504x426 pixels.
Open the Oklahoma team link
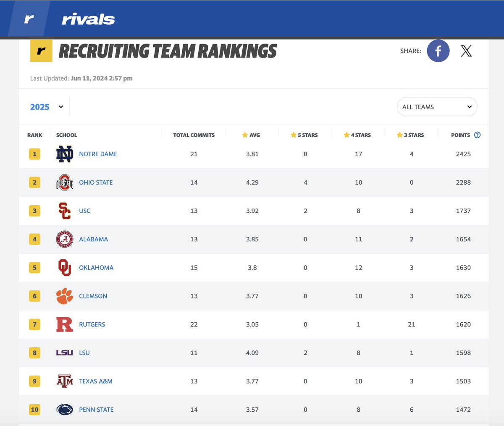click(x=96, y=267)
